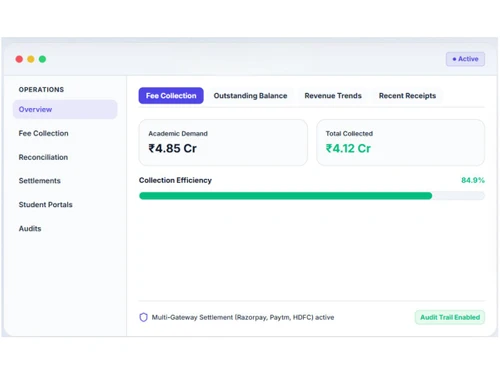The image size is (500, 375).
Task: Select Overview in the Operations sidebar
Action: pyautogui.click(x=65, y=109)
